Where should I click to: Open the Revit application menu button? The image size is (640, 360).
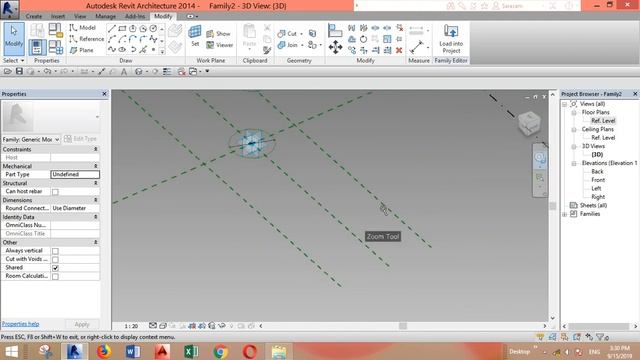tap(9, 9)
